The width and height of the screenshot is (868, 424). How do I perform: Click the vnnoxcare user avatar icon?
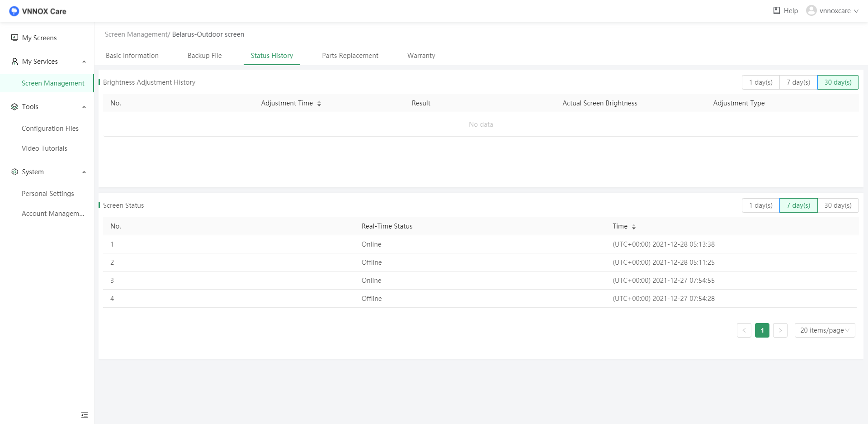pyautogui.click(x=811, y=10)
